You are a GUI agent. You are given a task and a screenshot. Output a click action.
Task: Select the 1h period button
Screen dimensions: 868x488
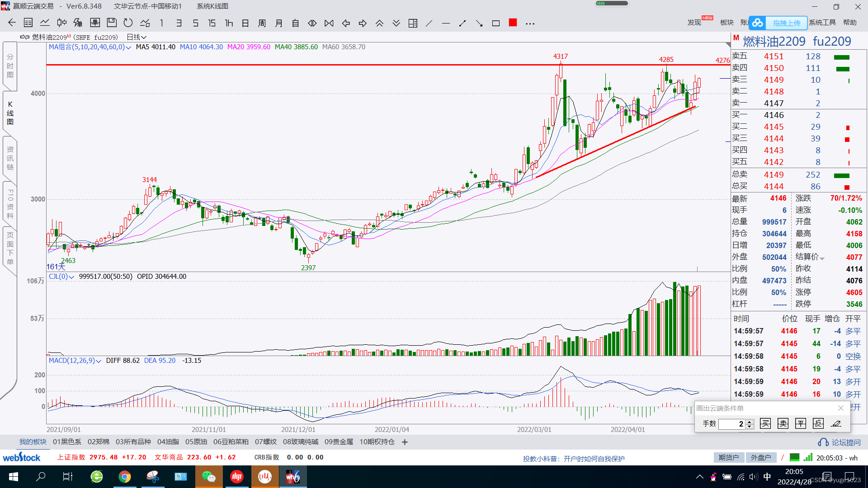[x=229, y=23]
